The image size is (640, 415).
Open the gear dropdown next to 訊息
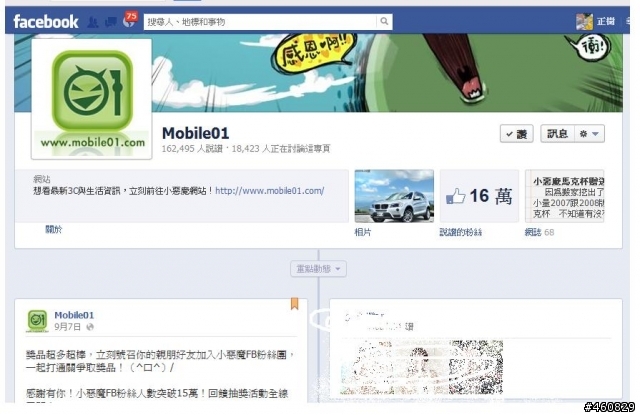tap(589, 134)
